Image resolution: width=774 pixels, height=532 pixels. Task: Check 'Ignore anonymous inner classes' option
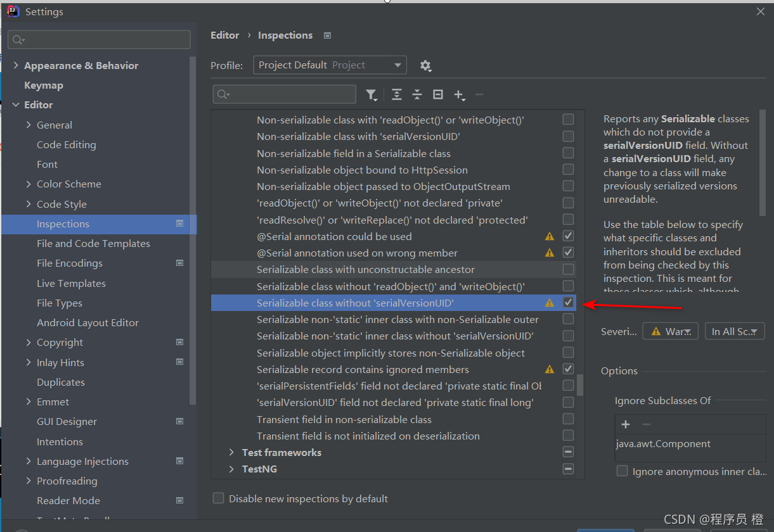point(622,471)
